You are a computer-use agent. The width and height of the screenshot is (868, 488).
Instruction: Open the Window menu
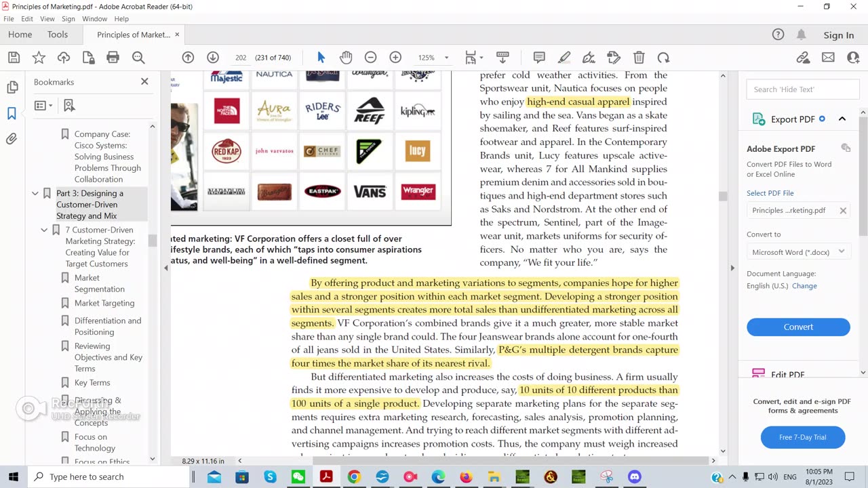(95, 19)
